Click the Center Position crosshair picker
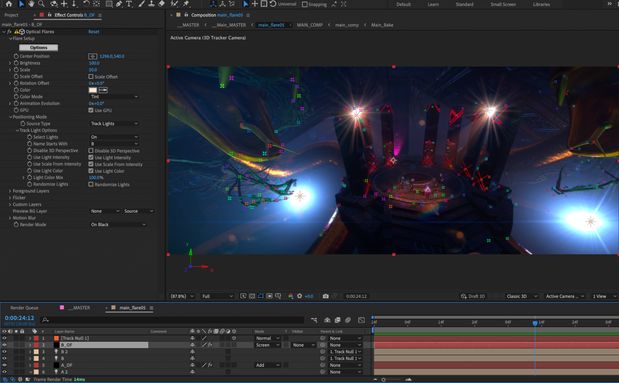 point(92,56)
